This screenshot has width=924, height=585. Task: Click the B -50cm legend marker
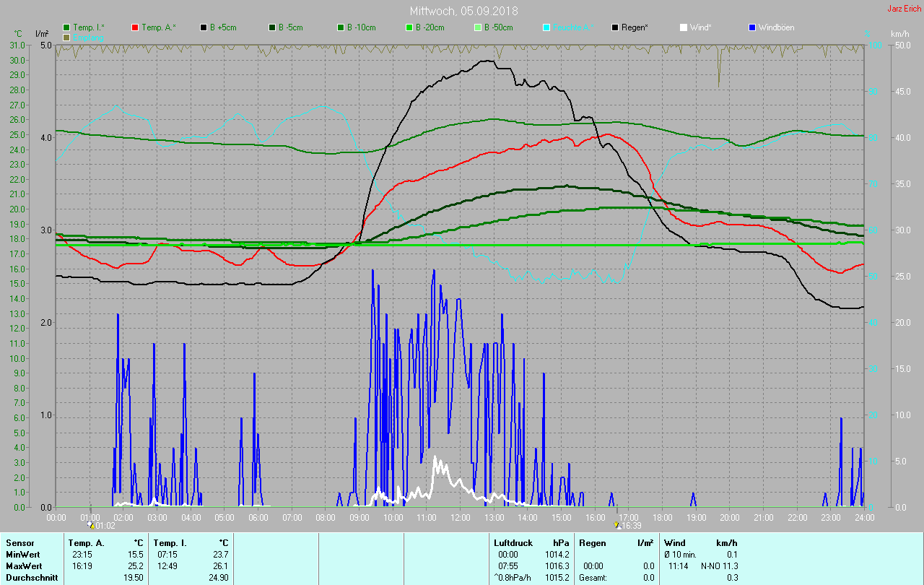[478, 27]
